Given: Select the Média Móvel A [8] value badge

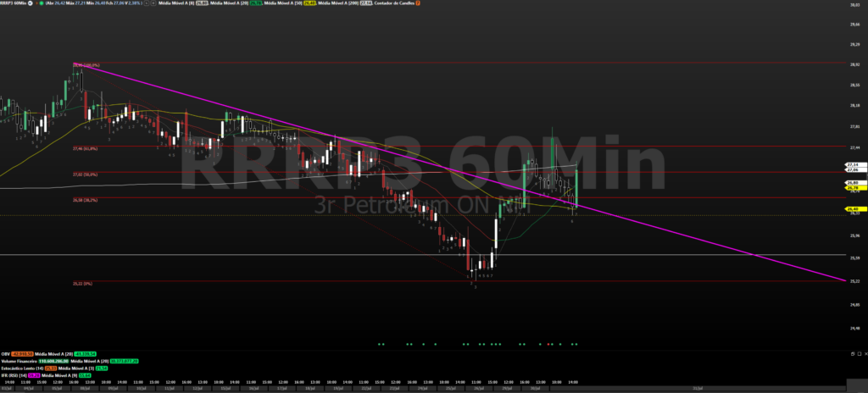Looking at the screenshot, I should pyautogui.click(x=202, y=3).
